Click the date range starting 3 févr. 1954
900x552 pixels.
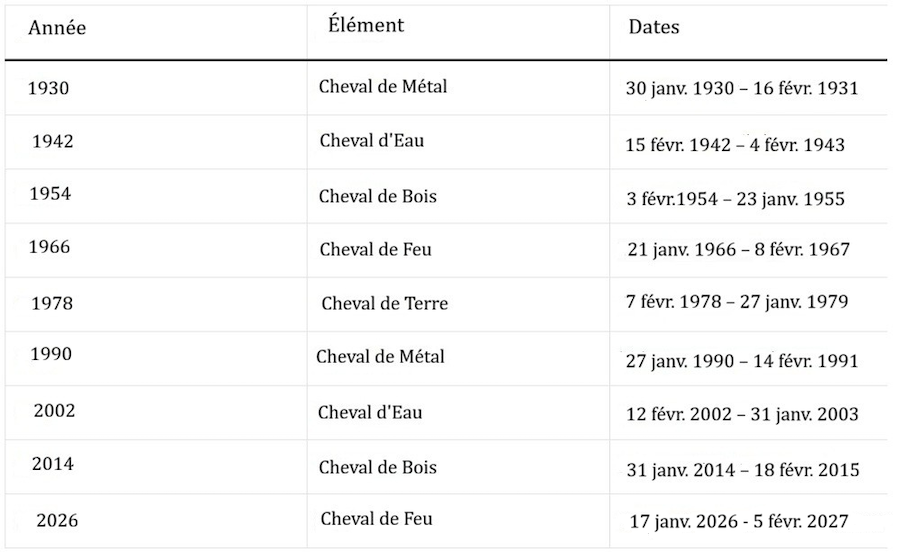coord(735,199)
